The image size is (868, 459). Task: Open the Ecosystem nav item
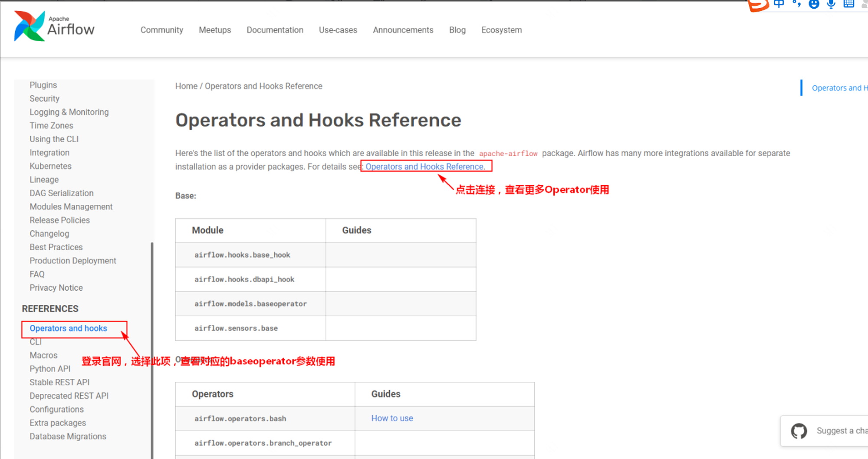tap(501, 30)
